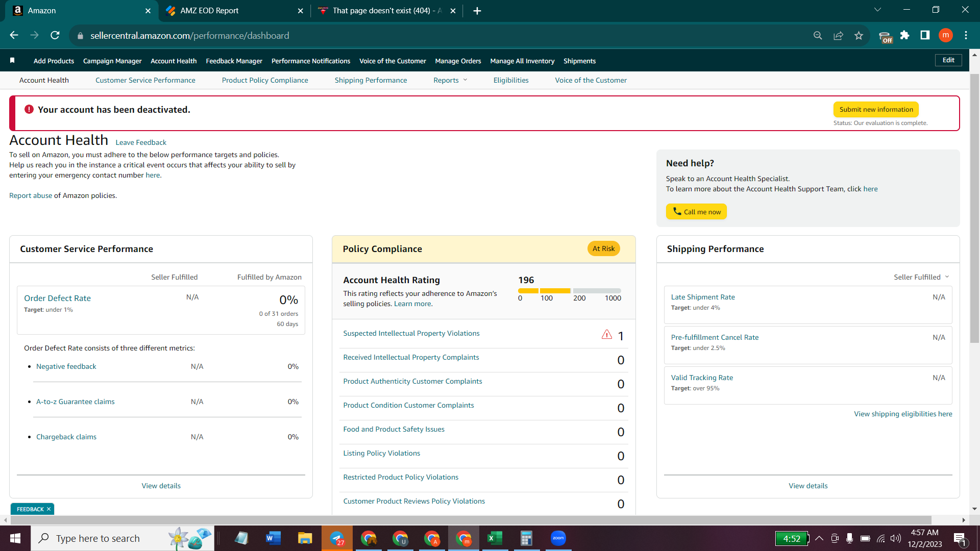The image size is (980, 551).
Task: Click the phone icon on Call me now
Action: tap(677, 211)
